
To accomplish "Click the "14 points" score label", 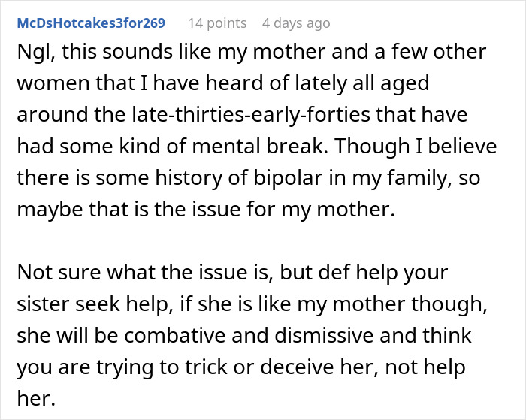I will (x=217, y=23).
